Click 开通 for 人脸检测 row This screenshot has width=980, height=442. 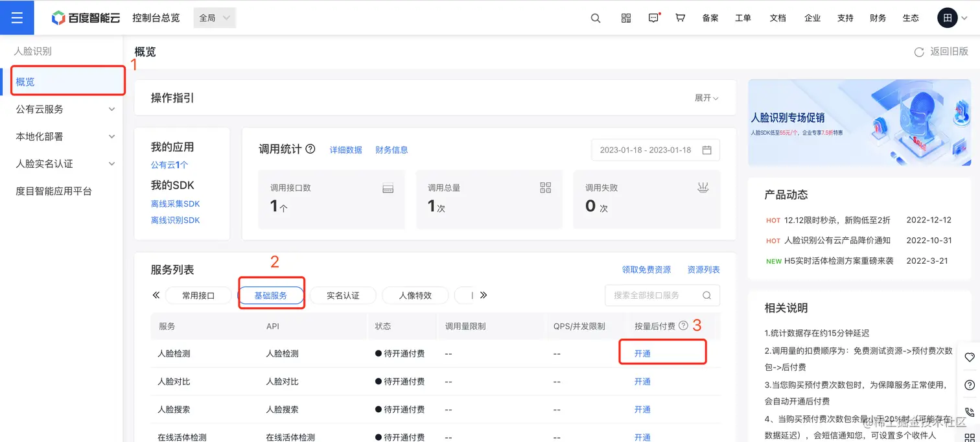click(x=642, y=354)
